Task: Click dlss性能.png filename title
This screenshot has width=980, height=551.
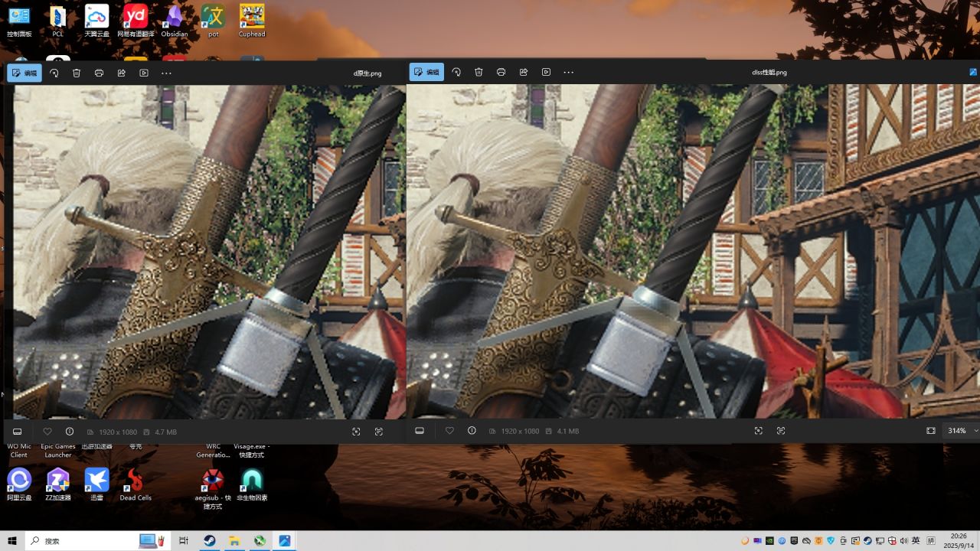Action: 769,73
